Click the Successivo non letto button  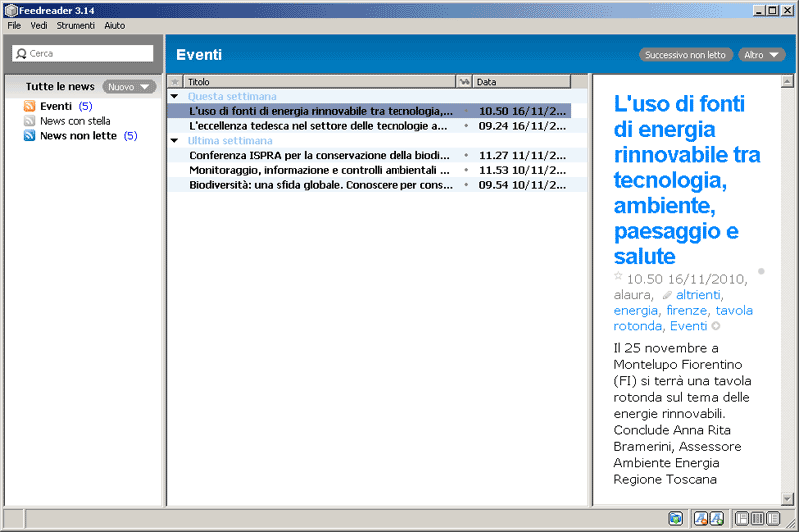(x=686, y=55)
